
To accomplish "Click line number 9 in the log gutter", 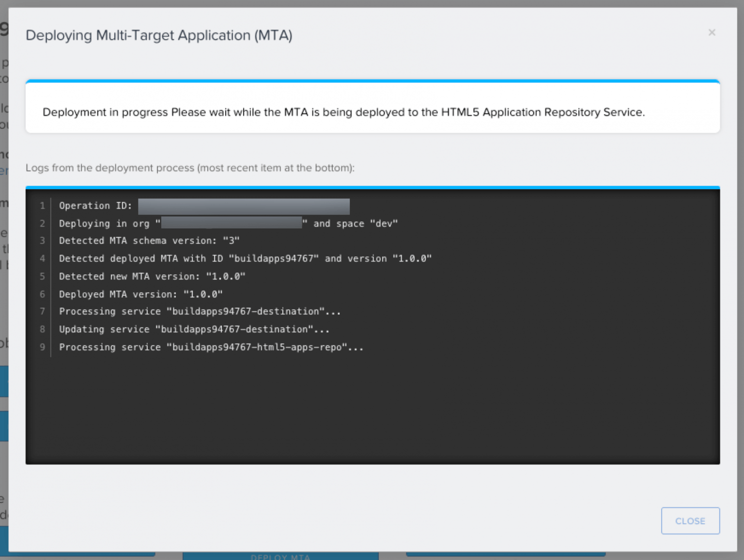I will (x=42, y=347).
